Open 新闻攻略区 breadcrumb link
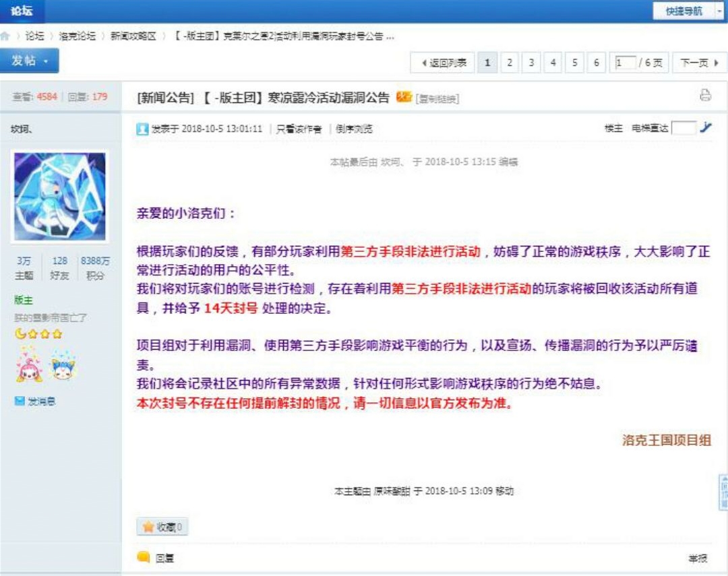The height and width of the screenshot is (576, 728). [133, 36]
